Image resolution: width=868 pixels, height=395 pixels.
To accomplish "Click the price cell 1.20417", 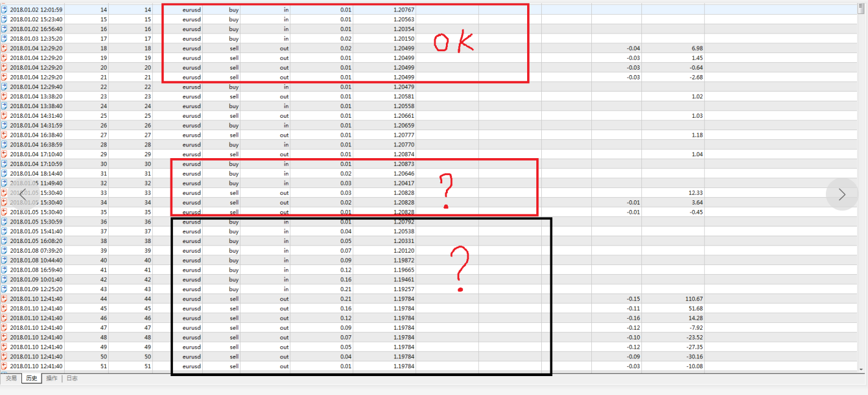I will coord(403,183).
